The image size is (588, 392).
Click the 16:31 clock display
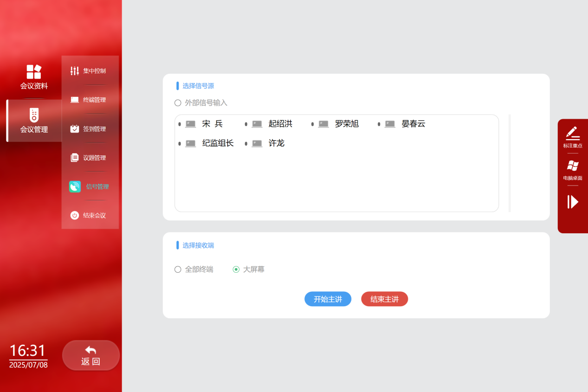[28, 350]
